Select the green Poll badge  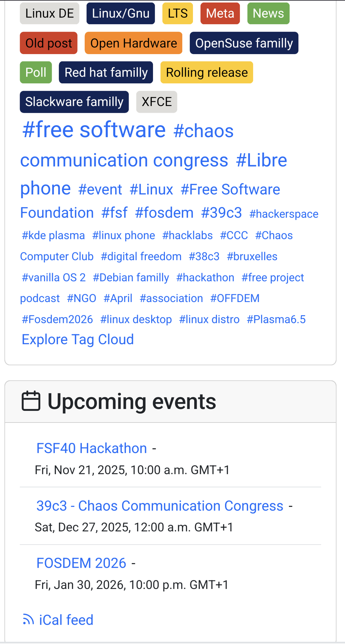(36, 72)
